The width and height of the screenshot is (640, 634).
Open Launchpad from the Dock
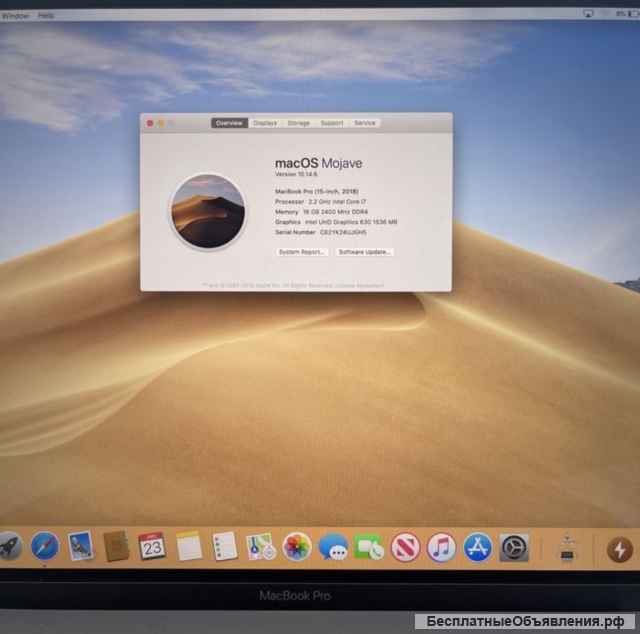[x=9, y=546]
